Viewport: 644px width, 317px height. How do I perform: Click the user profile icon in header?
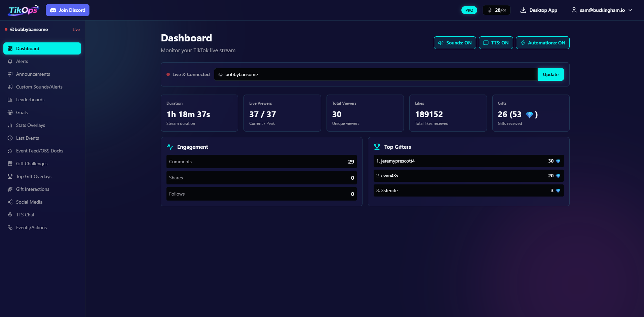574,10
